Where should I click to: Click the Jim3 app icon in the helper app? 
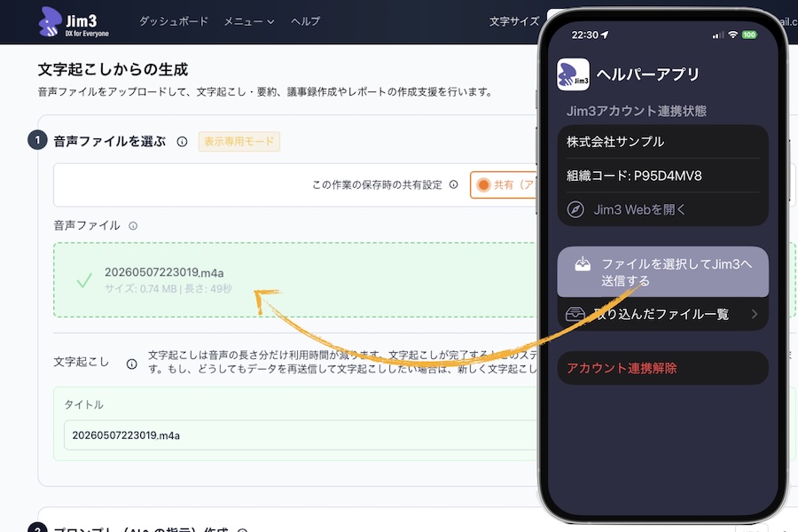pos(573,74)
